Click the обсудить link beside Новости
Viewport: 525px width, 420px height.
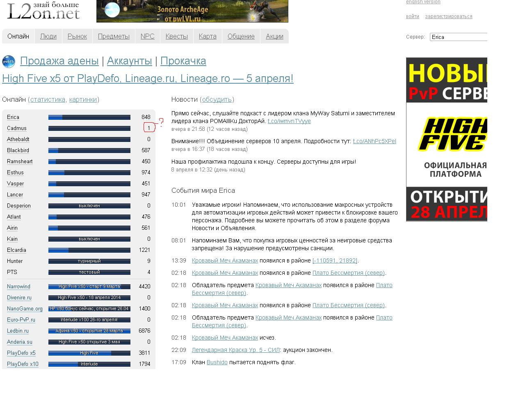tap(217, 100)
